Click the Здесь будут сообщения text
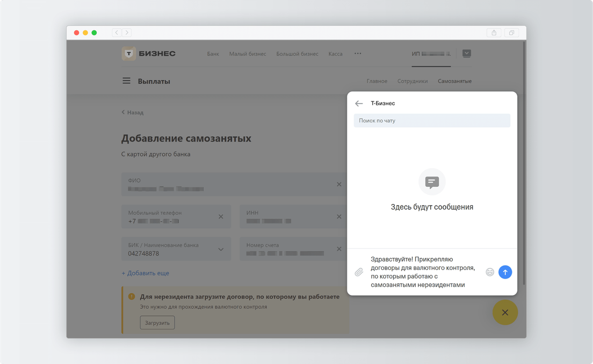Image resolution: width=593 pixels, height=364 pixels. click(x=432, y=207)
